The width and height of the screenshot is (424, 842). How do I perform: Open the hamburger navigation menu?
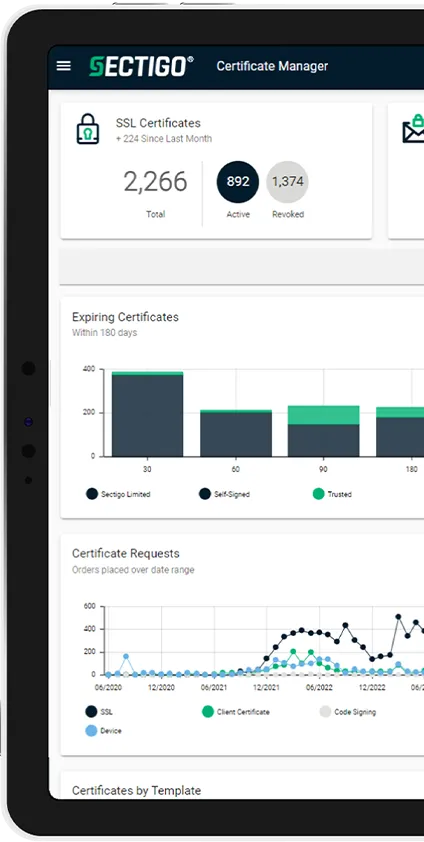(64, 66)
